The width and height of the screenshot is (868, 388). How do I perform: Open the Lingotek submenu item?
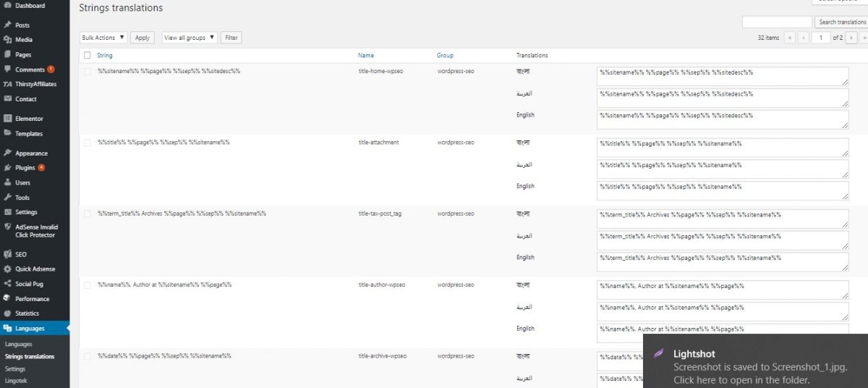tap(17, 380)
